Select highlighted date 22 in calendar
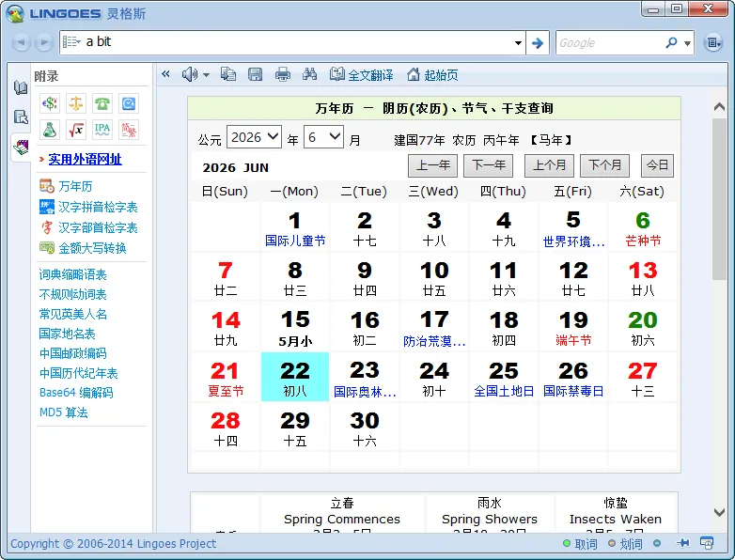Screen dimensions: 735x560 pos(295,377)
